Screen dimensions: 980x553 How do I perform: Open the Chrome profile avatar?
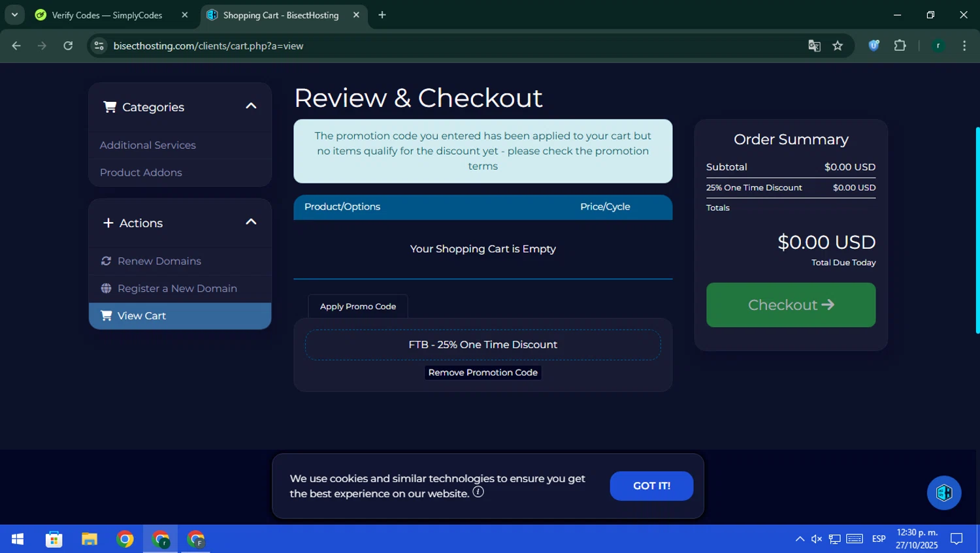(938, 46)
